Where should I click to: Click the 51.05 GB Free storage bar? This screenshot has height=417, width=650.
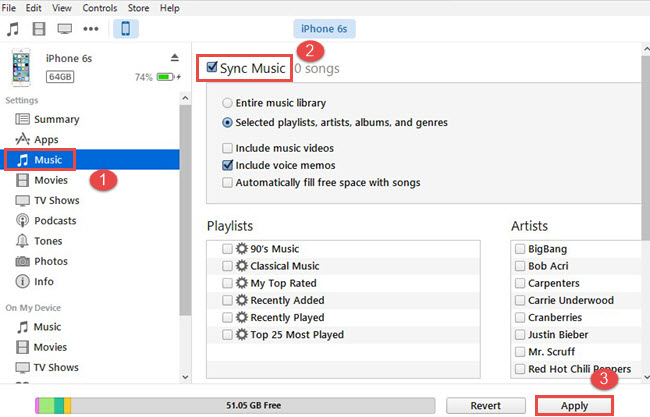pyautogui.click(x=235, y=406)
